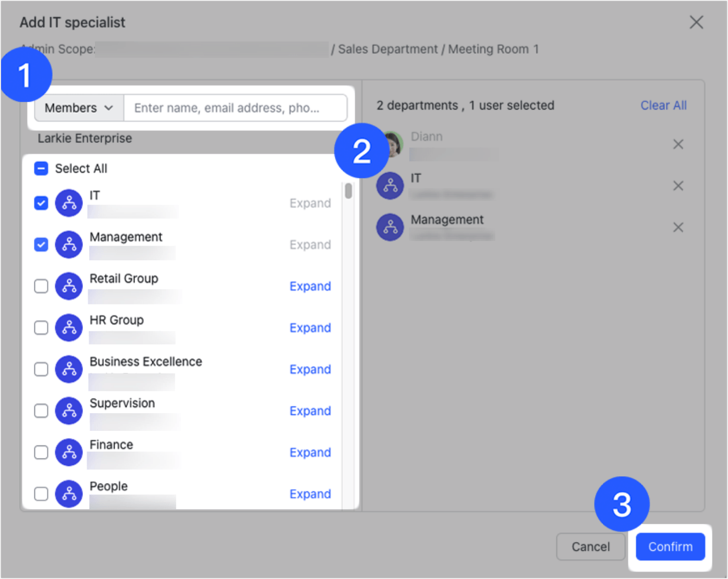
Task: Toggle the Select All checkbox
Action: click(41, 168)
